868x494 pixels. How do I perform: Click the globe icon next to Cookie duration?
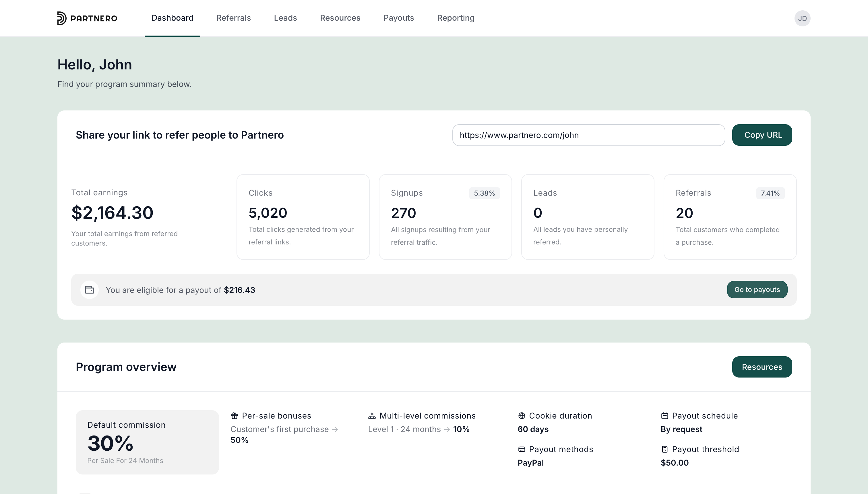(x=522, y=416)
